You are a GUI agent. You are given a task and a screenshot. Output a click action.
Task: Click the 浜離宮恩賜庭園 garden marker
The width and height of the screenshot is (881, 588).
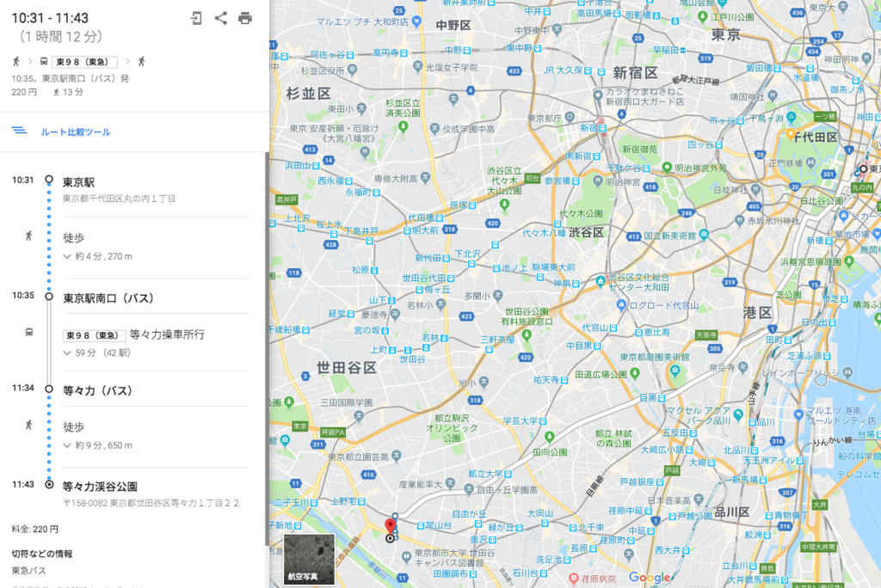849,261
